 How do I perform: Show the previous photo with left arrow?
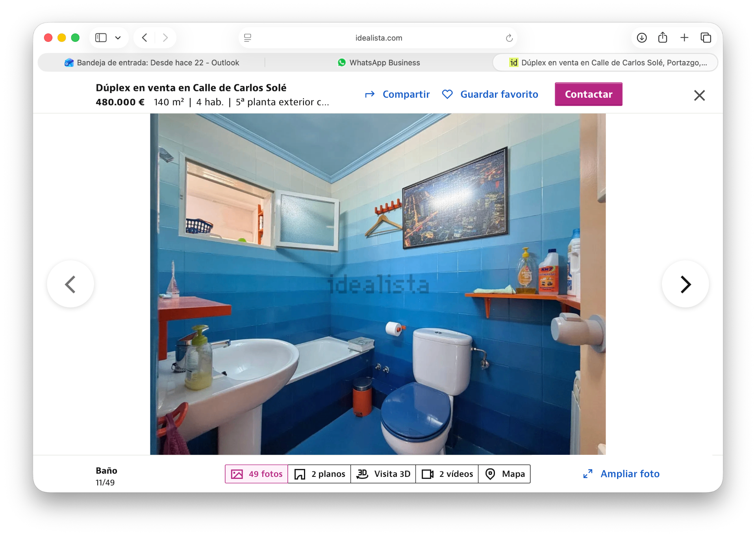point(70,284)
